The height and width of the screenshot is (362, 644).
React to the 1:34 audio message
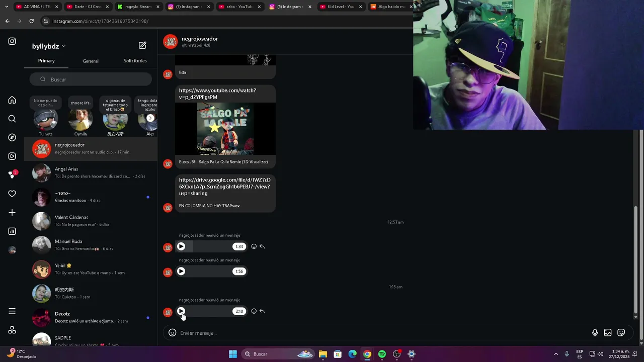pyautogui.click(x=254, y=246)
